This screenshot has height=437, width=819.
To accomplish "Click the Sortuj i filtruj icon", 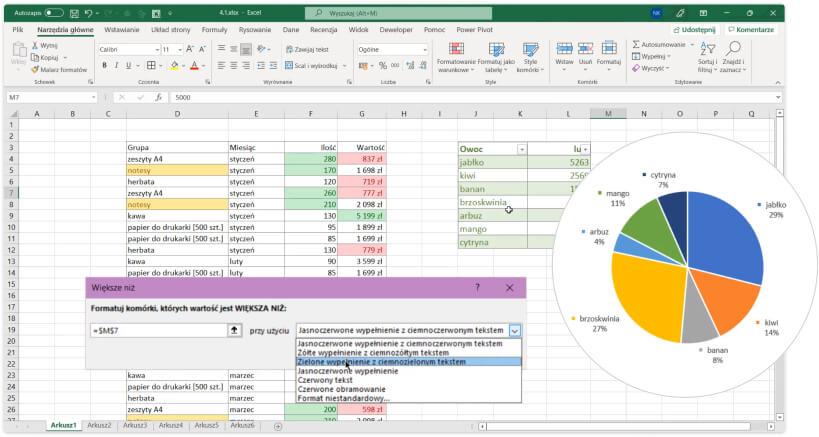I will click(705, 50).
